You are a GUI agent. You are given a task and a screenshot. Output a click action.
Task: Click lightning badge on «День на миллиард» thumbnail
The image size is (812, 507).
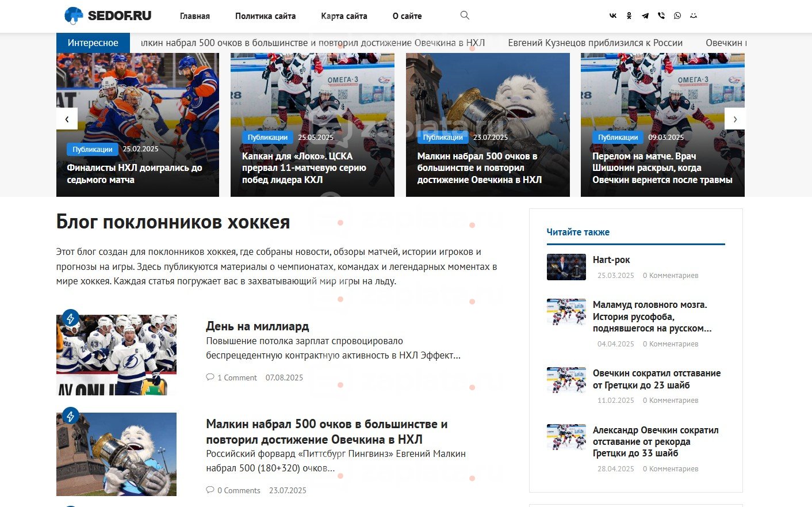click(71, 318)
